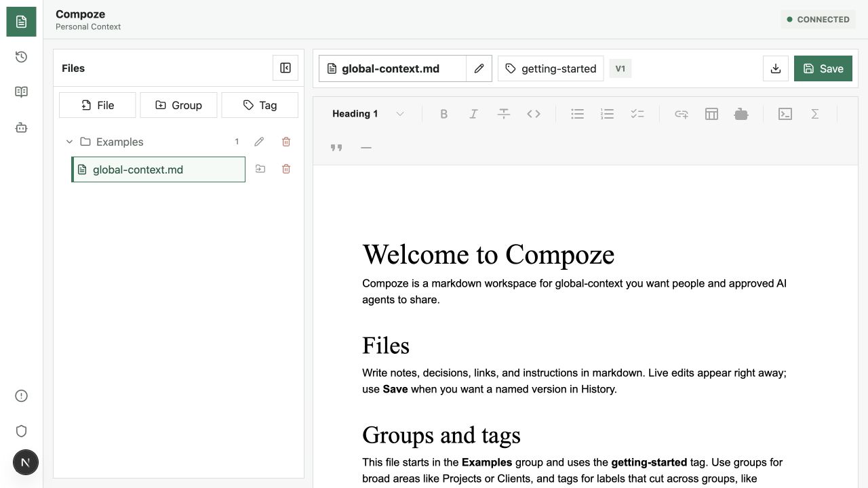Image resolution: width=868 pixels, height=488 pixels.
Task: Click the robot toolbar icon
Action: (x=741, y=114)
